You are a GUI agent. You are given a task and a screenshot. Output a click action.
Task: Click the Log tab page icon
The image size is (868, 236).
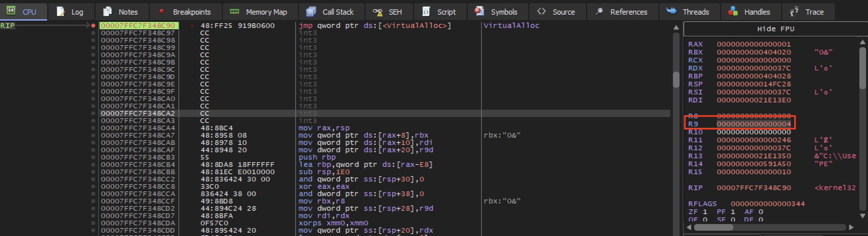(x=61, y=12)
